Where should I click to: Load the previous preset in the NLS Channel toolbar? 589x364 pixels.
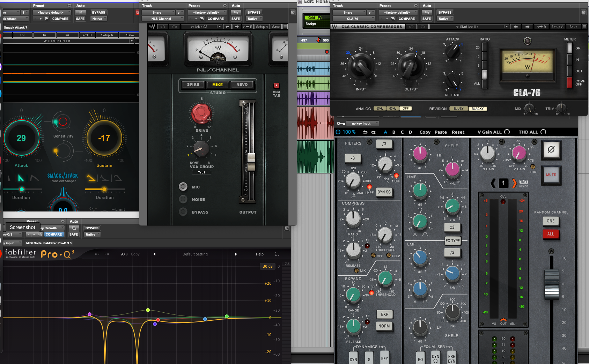[x=227, y=27]
